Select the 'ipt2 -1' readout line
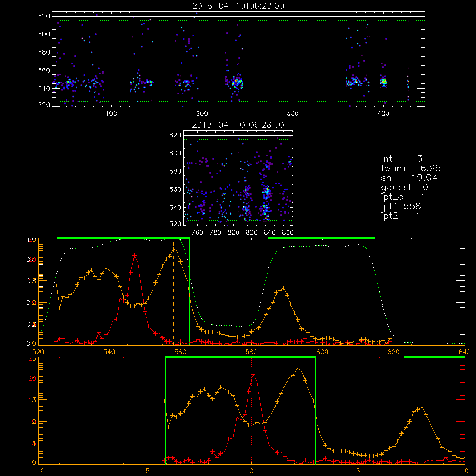476x476 pixels. point(401,216)
